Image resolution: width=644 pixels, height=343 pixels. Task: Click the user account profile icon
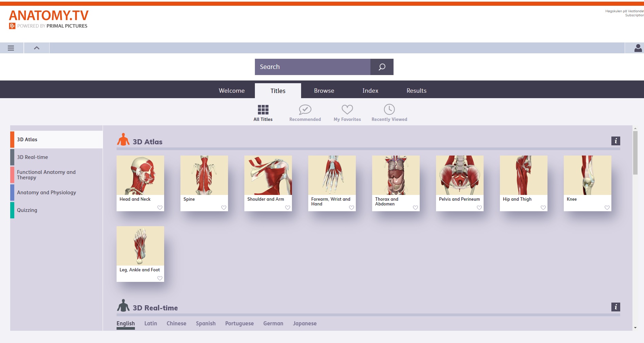point(638,48)
